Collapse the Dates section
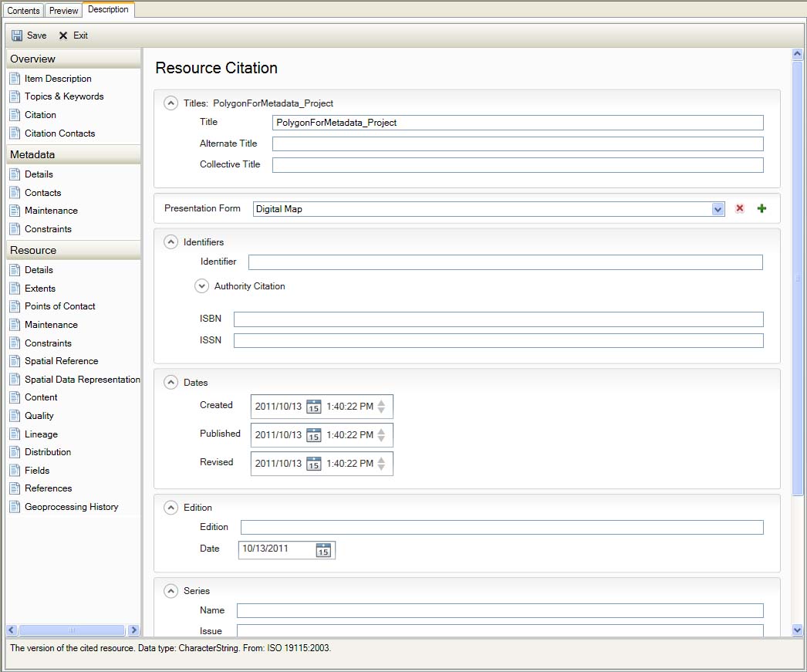Screen dimensions: 807x672 (x=171, y=383)
